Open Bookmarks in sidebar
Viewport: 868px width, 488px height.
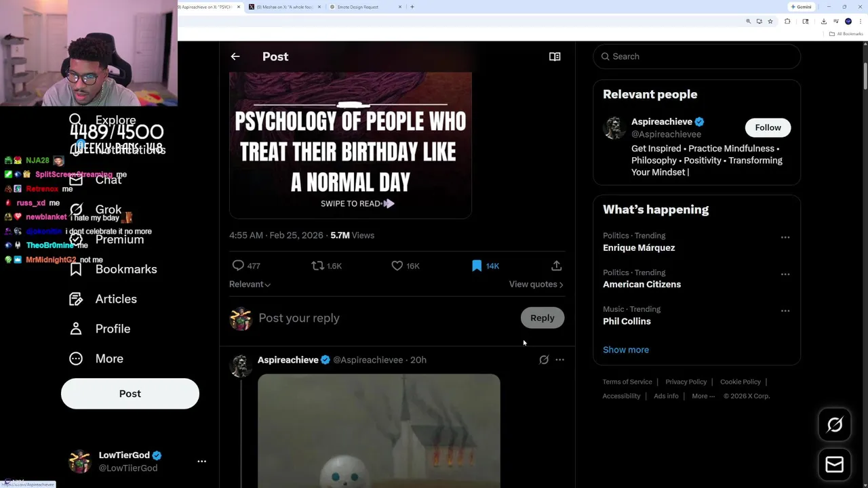pos(113,269)
